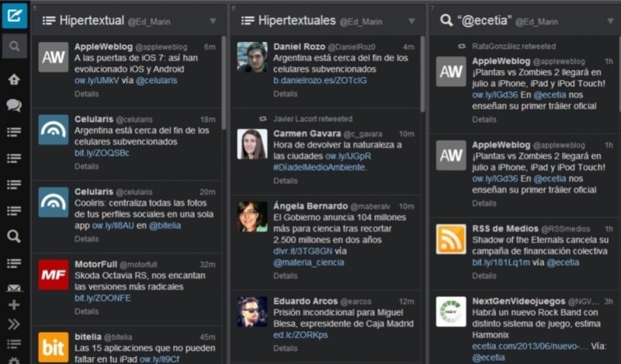View Eduardo Arcos's profile photo
621x364 pixels.
252,312
